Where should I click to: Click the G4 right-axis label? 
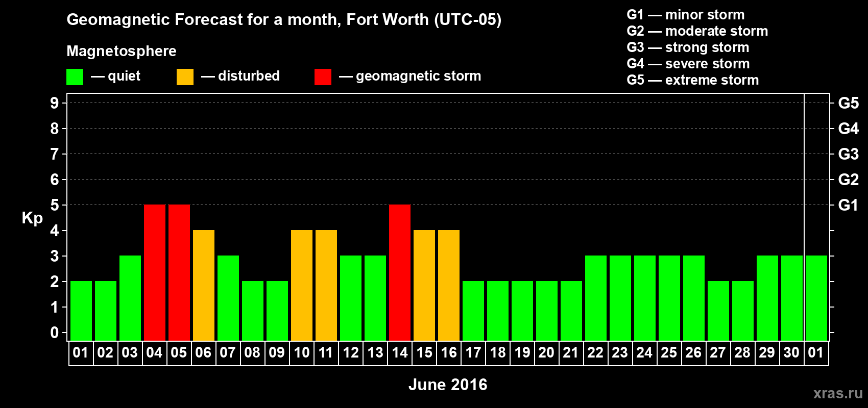pyautogui.click(x=849, y=129)
